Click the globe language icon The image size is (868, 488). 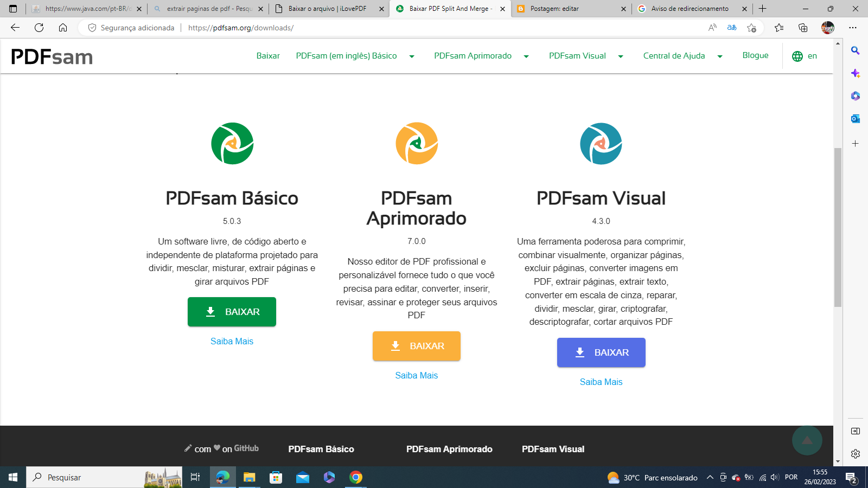pyautogui.click(x=797, y=56)
